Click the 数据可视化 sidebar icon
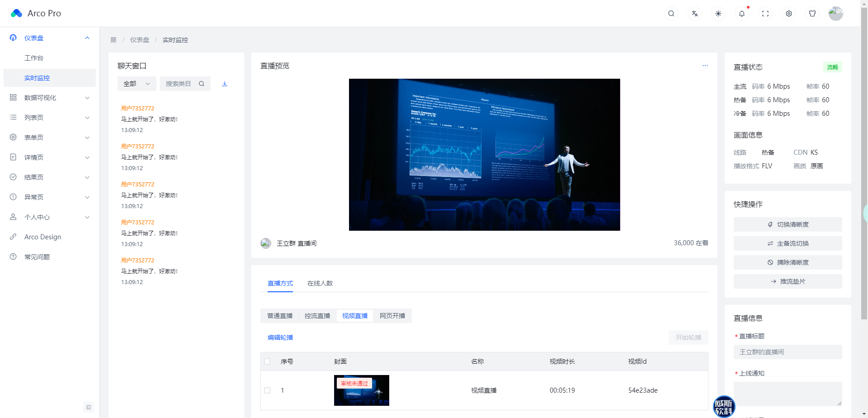The height and width of the screenshot is (418, 868). 13,98
